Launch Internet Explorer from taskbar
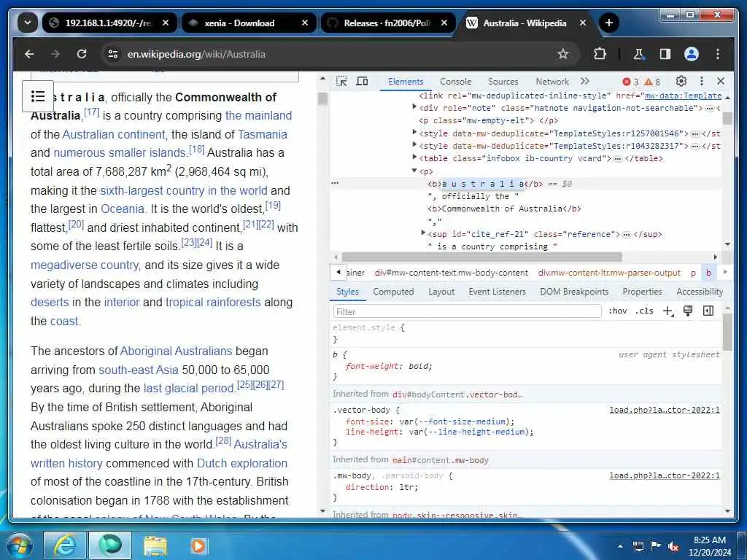This screenshot has height=560, width=747. pyautogui.click(x=65, y=545)
